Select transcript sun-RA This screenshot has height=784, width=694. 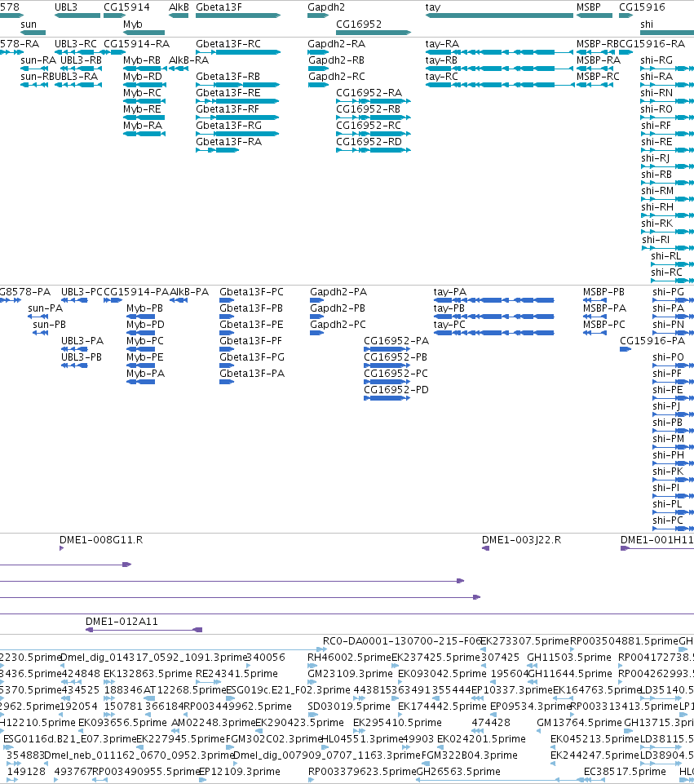point(34,69)
